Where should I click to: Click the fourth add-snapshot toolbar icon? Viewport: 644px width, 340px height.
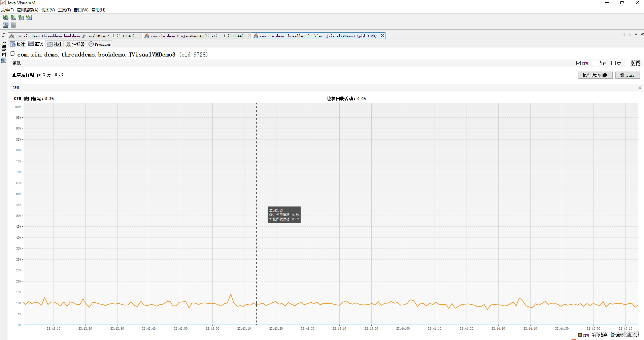pos(29,17)
